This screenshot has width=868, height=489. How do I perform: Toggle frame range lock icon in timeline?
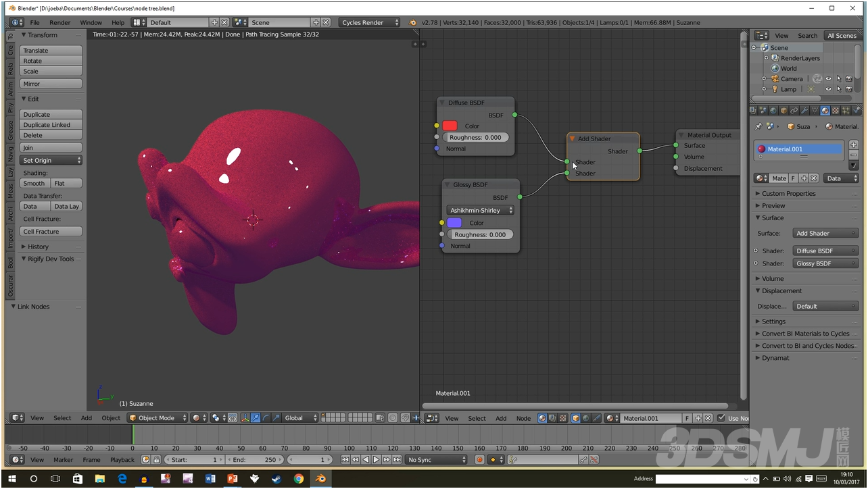(157, 460)
